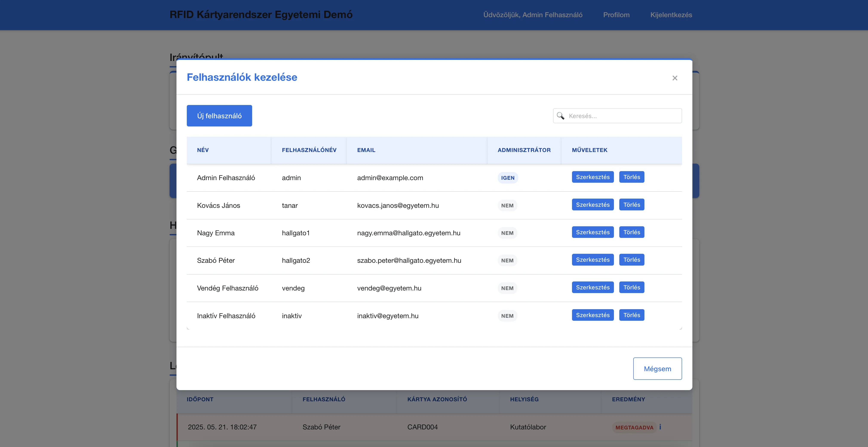Click Kijelentkezés to log out
This screenshot has width=868, height=447.
pos(671,15)
